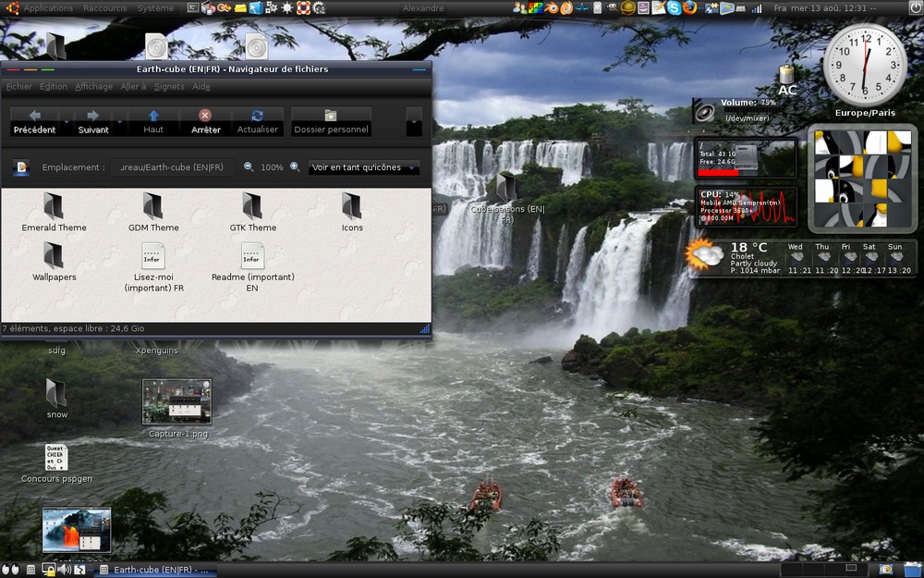Open the text editor notepad launcher
924x578 pixels.
point(659,7)
